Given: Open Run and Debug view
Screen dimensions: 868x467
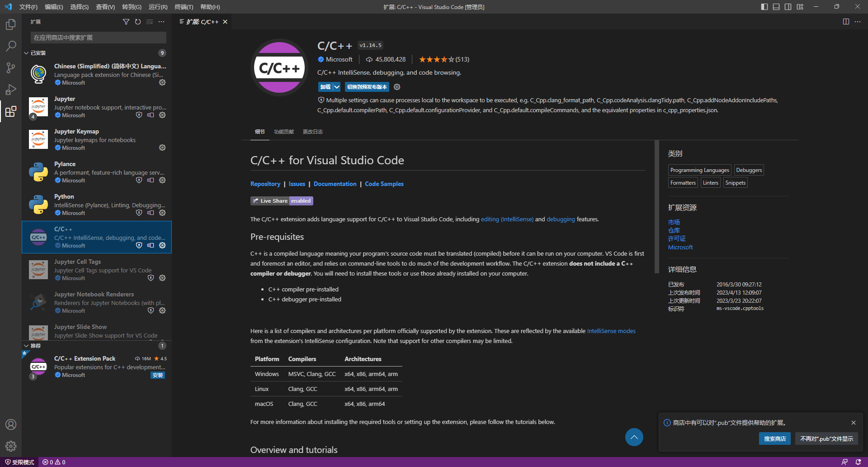Looking at the screenshot, I should point(11,90).
